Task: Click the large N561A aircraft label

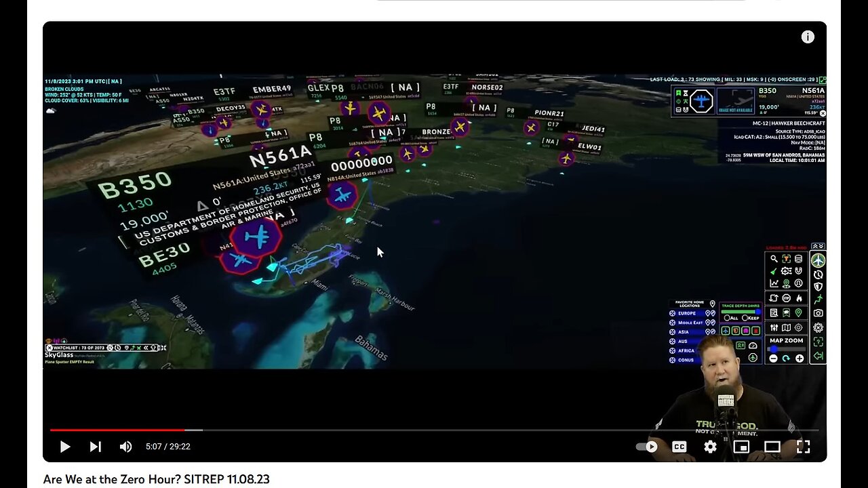Action: (280, 157)
